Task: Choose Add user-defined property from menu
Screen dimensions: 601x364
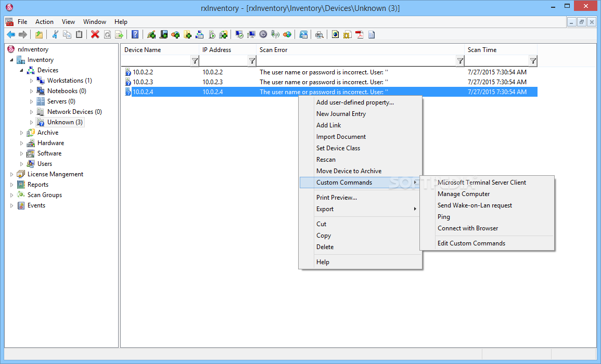Action: (x=360, y=102)
